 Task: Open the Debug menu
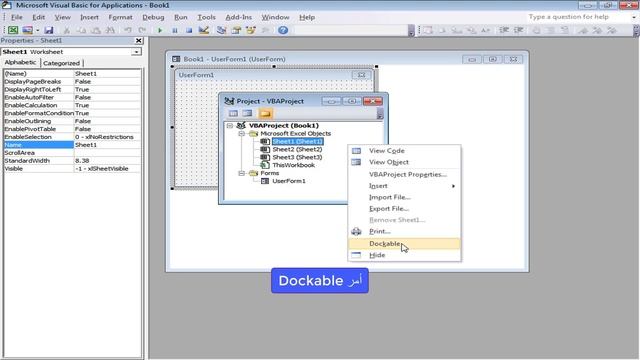click(x=153, y=17)
